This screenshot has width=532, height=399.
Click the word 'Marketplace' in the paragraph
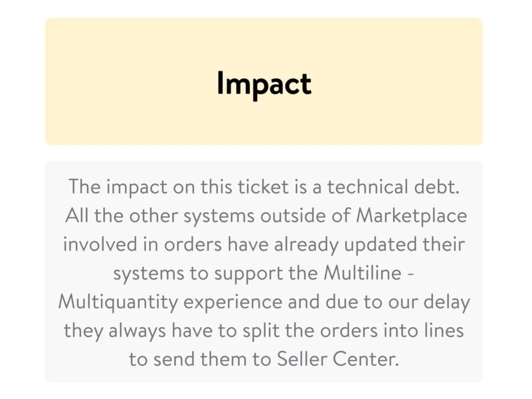tap(412, 216)
